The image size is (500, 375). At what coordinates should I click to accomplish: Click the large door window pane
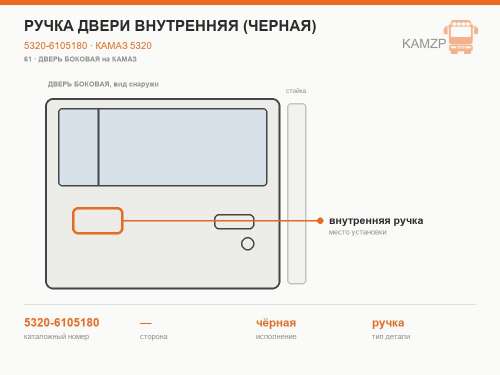183,147
